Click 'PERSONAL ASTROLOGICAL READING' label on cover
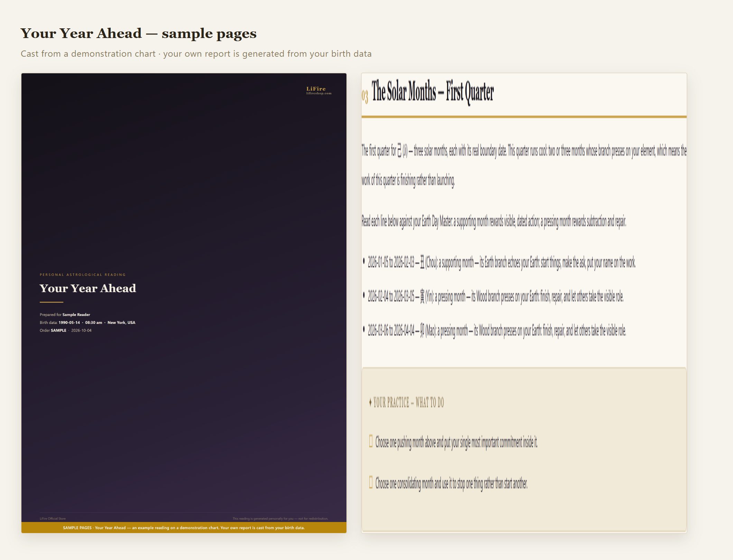 [83, 275]
